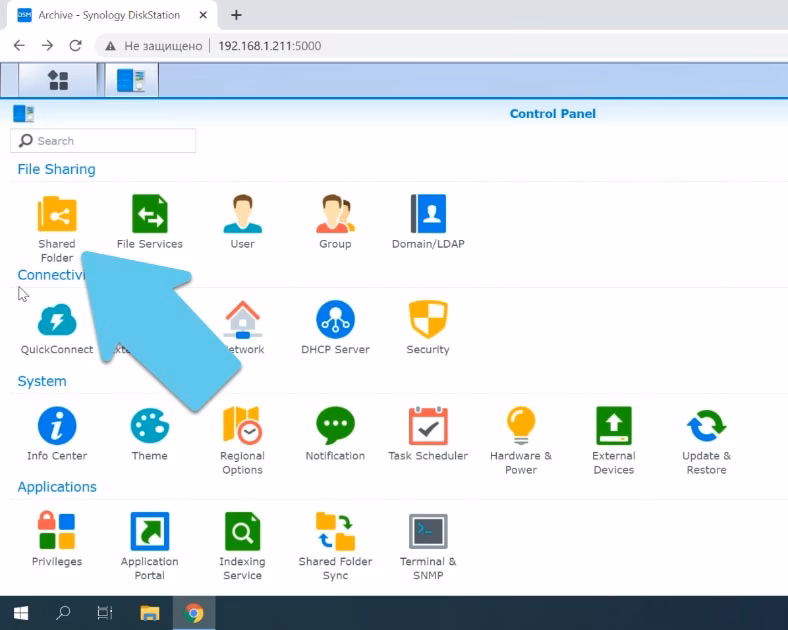The image size is (788, 630).
Task: Open Windows Start menu
Action: tap(20, 613)
